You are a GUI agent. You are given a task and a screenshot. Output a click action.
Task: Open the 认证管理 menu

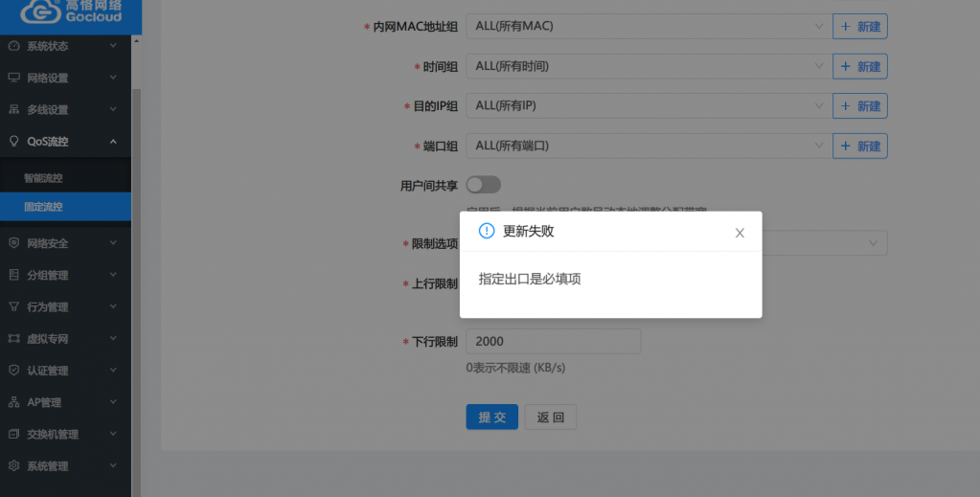point(66,371)
